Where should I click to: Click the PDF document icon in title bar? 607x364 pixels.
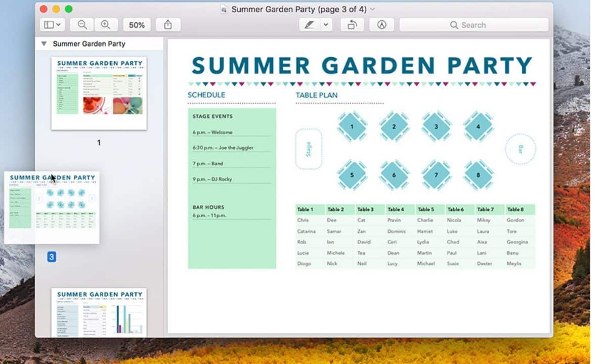224,9
